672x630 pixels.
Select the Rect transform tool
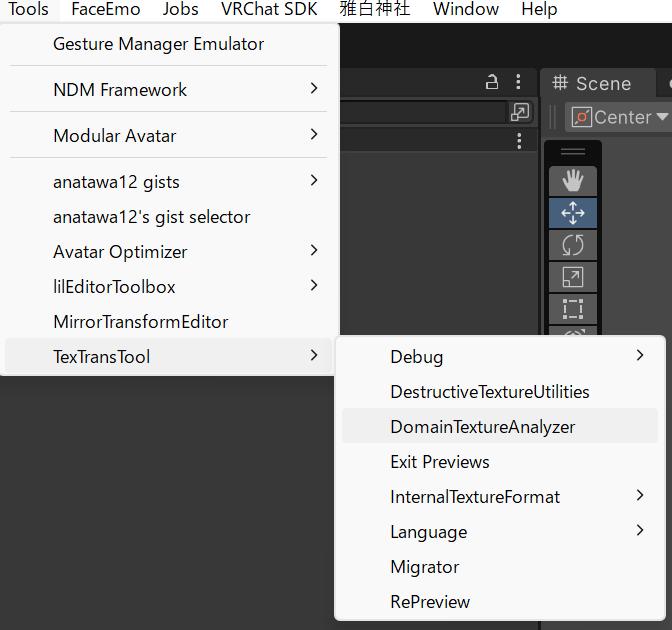click(x=573, y=309)
